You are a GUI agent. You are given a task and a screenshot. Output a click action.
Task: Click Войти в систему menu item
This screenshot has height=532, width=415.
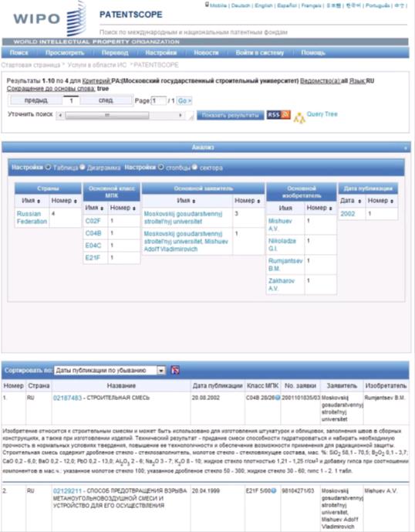tap(260, 53)
